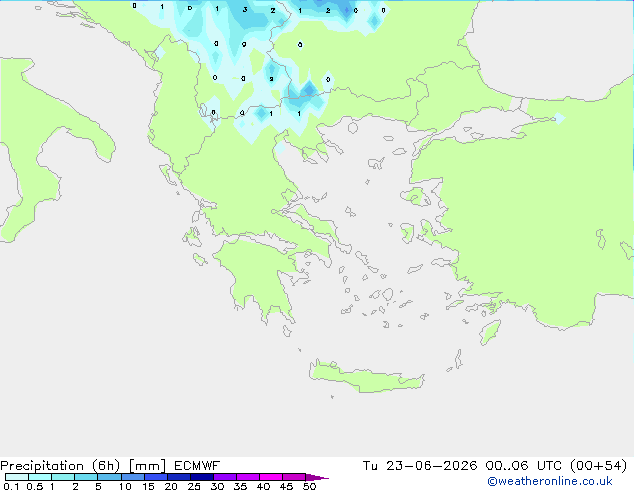Click the legend value "50"

[x=309, y=486]
